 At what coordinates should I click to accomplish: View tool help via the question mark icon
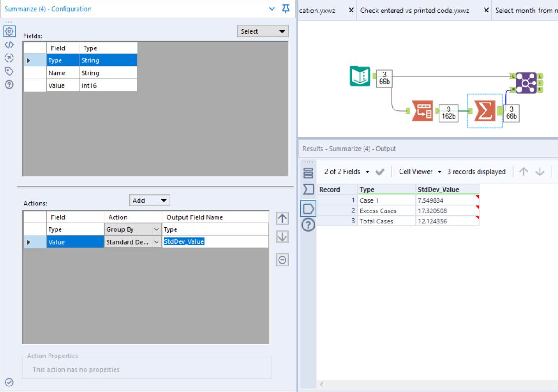[x=9, y=84]
